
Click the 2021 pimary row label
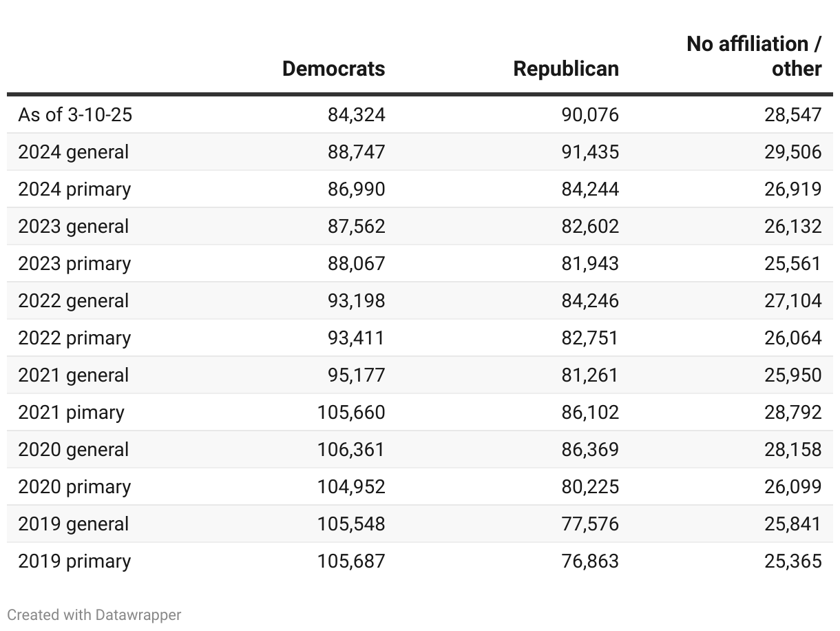(71, 412)
